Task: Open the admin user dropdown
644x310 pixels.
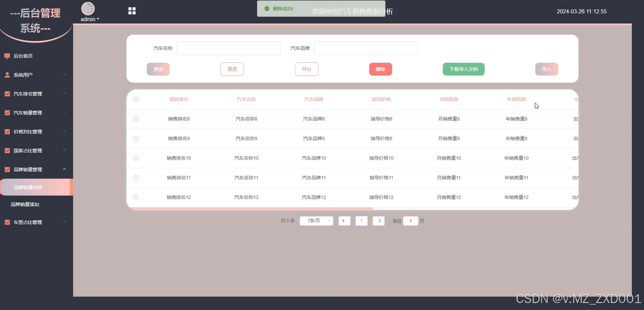Action: 90,19
